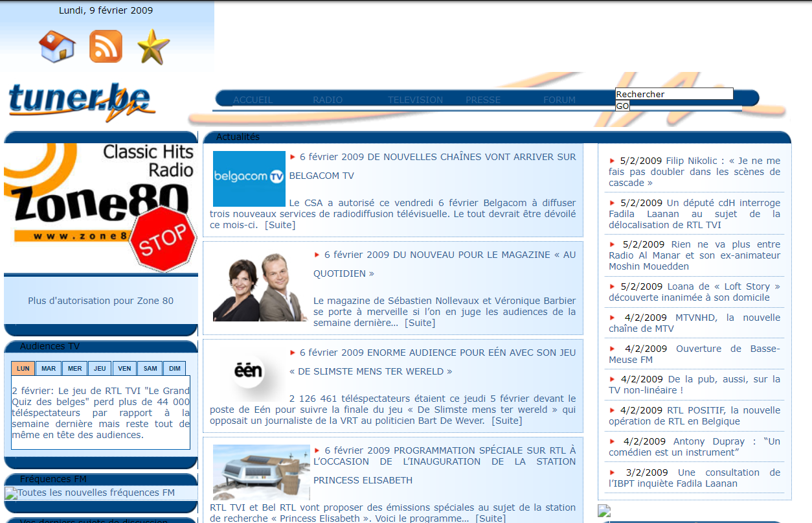This screenshot has height=523, width=812.
Task: Open the RADIO menu item
Action: coord(328,100)
